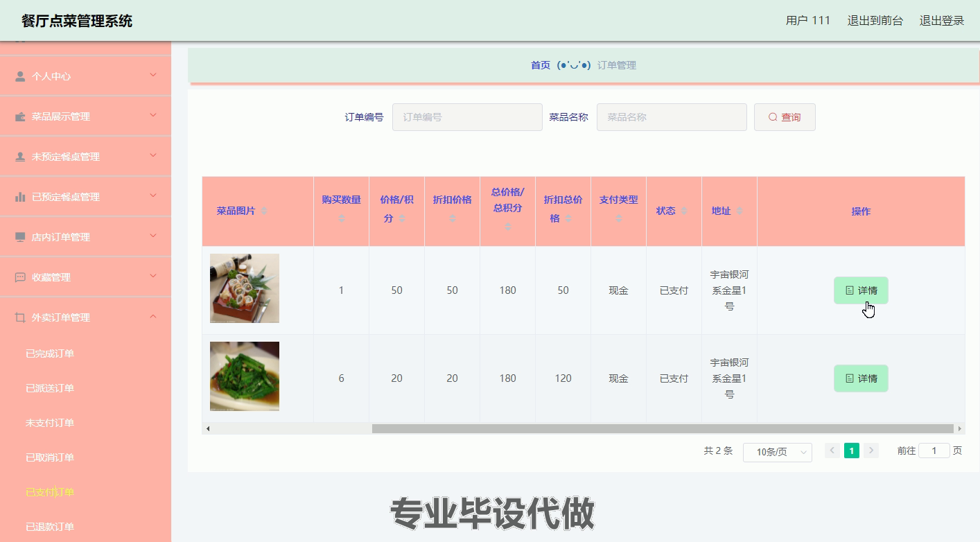
Task: Open 已完成订单 submenu item
Action: point(50,353)
